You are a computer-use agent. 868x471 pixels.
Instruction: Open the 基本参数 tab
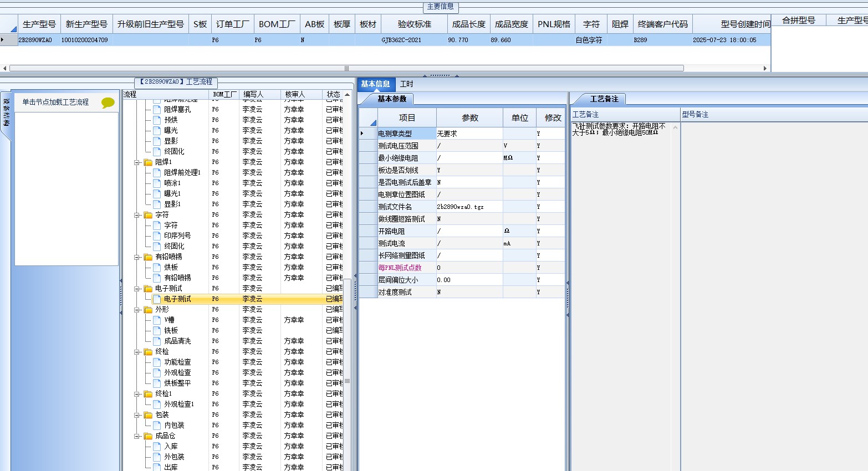(x=392, y=99)
